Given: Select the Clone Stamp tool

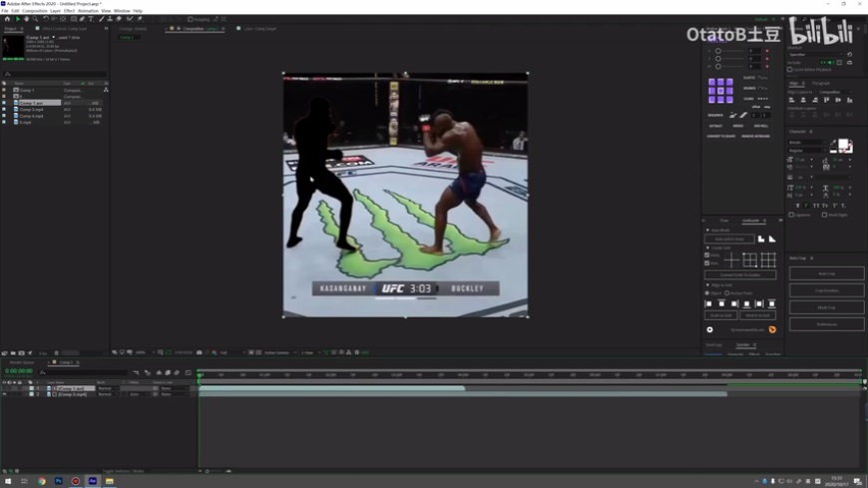Looking at the screenshot, I should pyautogui.click(x=110, y=19).
